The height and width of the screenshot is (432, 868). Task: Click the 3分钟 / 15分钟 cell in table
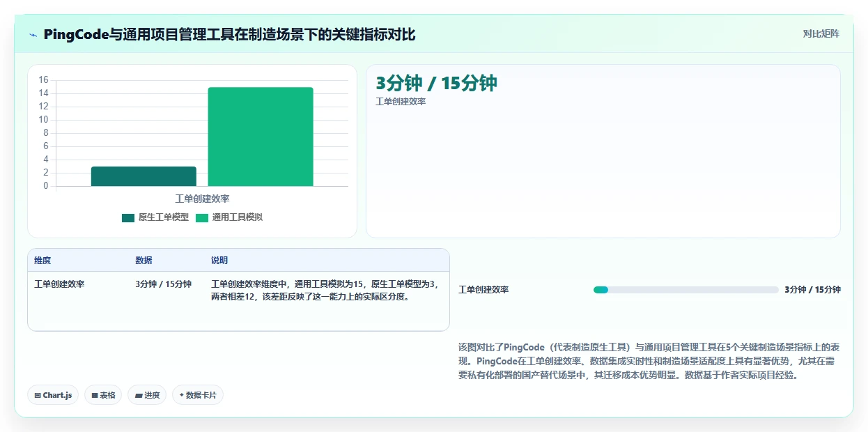click(x=163, y=284)
